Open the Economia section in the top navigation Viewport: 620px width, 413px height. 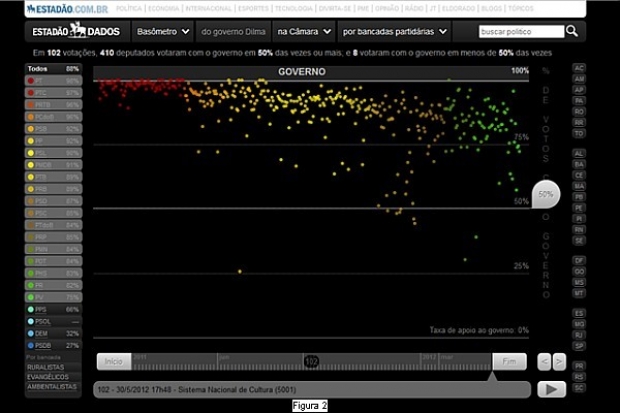pyautogui.click(x=164, y=8)
